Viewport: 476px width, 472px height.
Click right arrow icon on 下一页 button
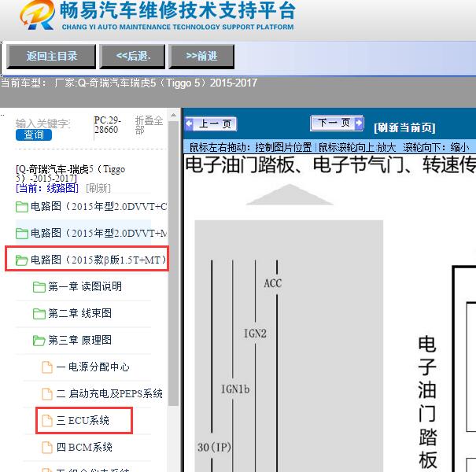tap(359, 123)
